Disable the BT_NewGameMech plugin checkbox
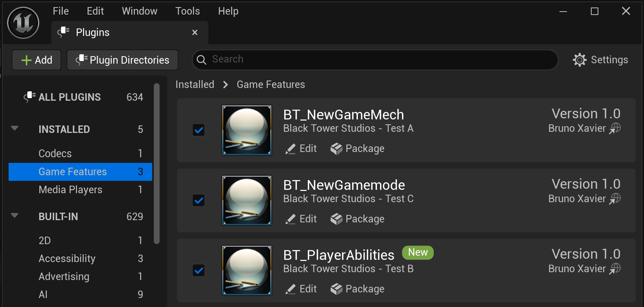644x307 pixels. (199, 130)
